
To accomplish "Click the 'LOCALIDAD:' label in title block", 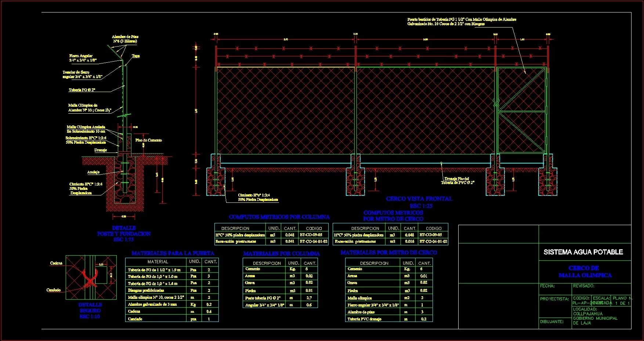I will click(x=586, y=309).
